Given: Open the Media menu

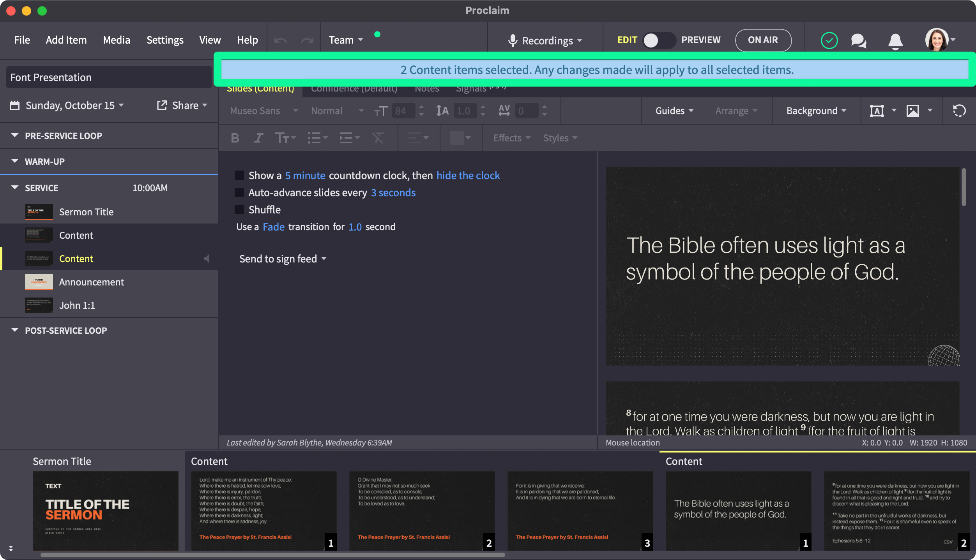Looking at the screenshot, I should tap(116, 40).
